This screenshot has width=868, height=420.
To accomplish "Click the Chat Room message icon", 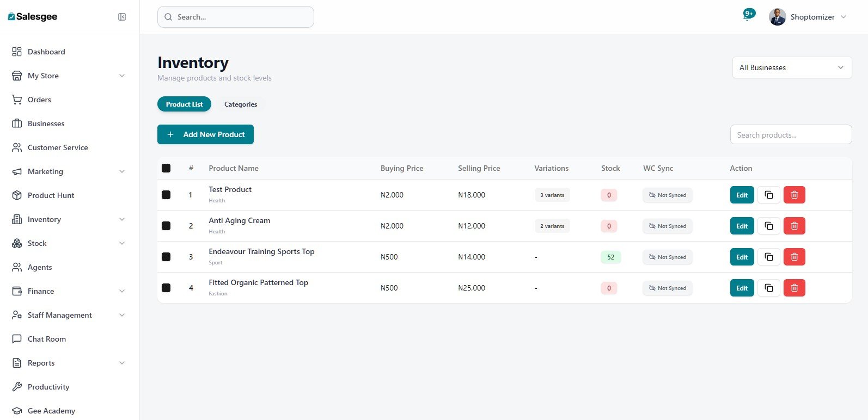I will tap(17, 339).
